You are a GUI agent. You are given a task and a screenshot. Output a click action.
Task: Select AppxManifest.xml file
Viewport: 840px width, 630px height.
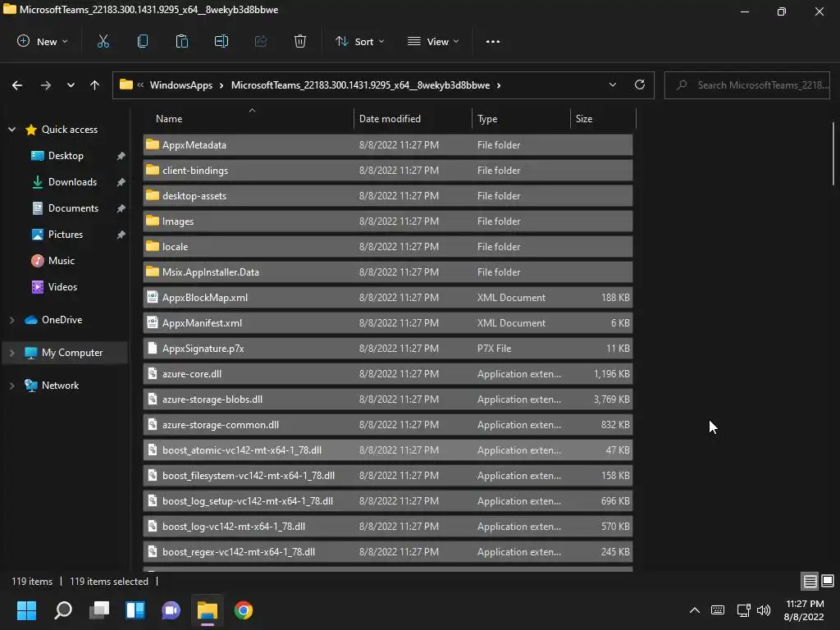pyautogui.click(x=388, y=323)
